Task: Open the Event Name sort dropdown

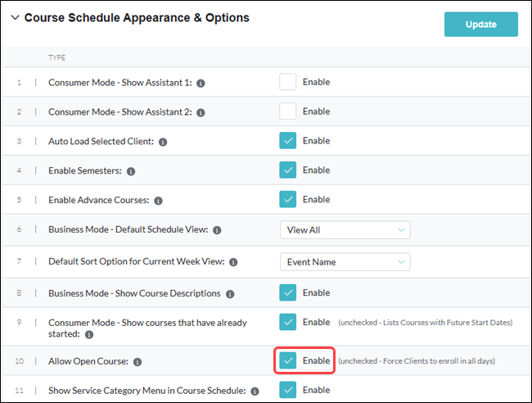Action: click(345, 262)
